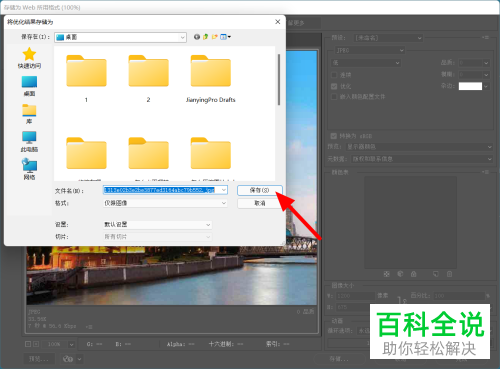Go up one folder level icon

206,37
